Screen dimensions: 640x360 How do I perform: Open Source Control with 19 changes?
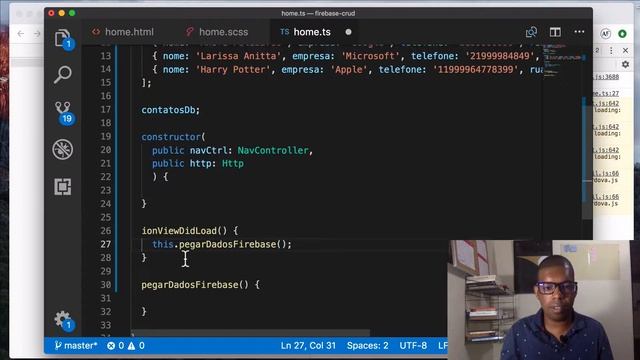coord(63,112)
